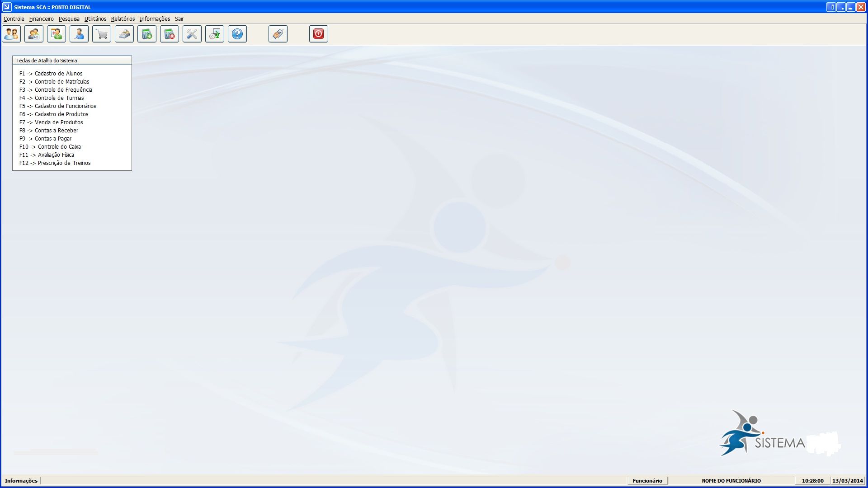868x488 pixels.
Task: Click 'F1 -> Cadastro de Alunos' shortcut line
Action: 51,74
